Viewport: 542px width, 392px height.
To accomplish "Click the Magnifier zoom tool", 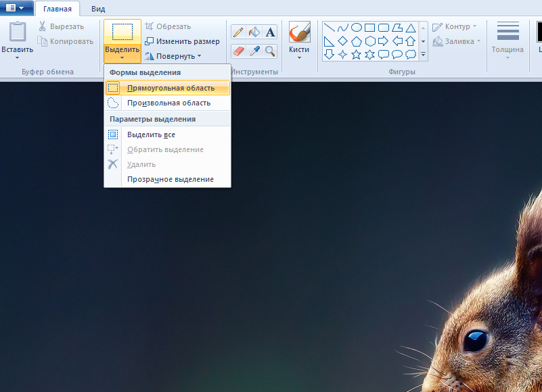I will (270, 51).
